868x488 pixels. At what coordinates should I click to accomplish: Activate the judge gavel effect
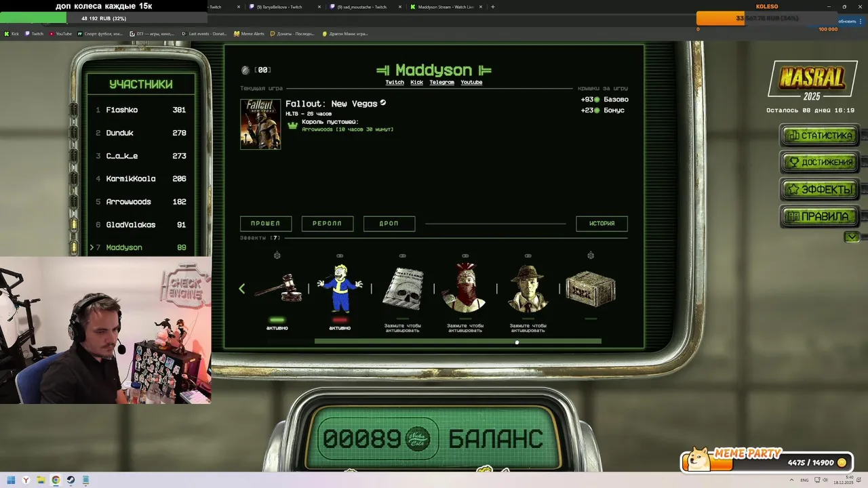[x=277, y=288]
